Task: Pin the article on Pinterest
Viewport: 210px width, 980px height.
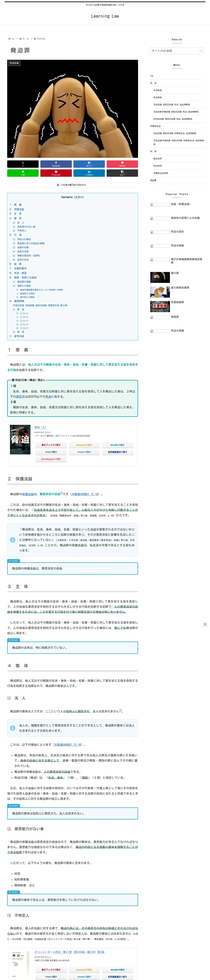Action: click(x=56, y=173)
